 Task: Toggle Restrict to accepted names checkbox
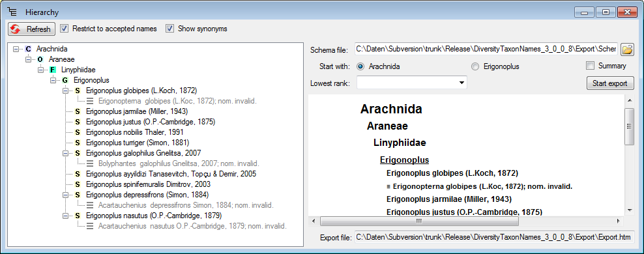pyautogui.click(x=64, y=29)
